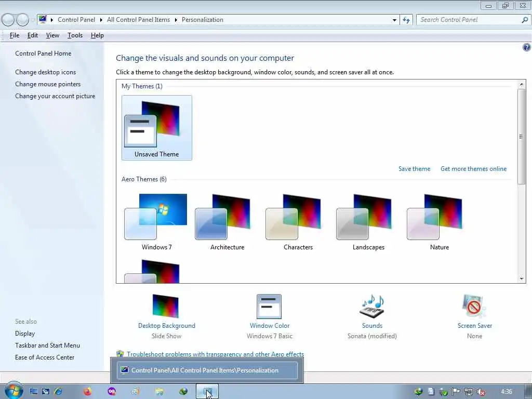The width and height of the screenshot is (532, 399).
Task: Click the muted volume tray icon
Action: 481,392
